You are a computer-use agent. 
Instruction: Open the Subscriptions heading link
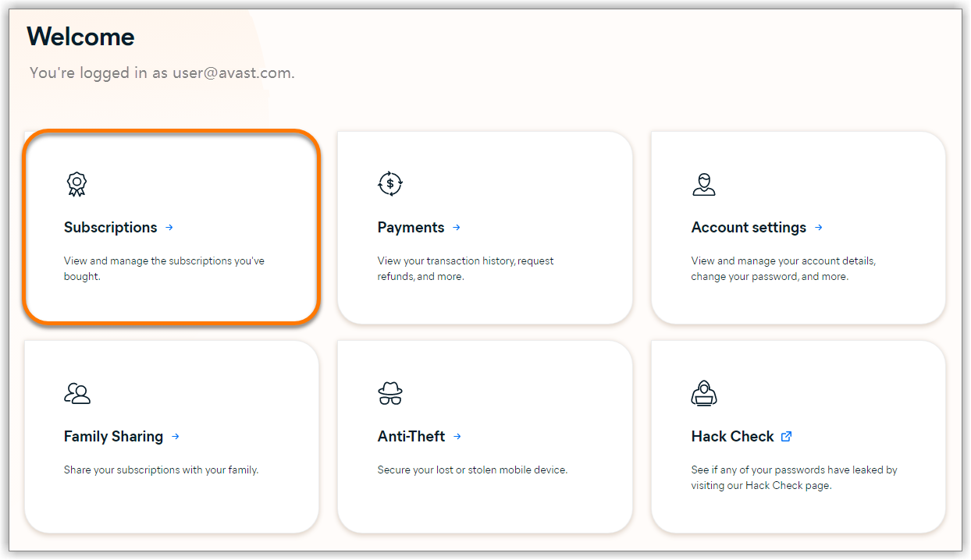(x=111, y=228)
